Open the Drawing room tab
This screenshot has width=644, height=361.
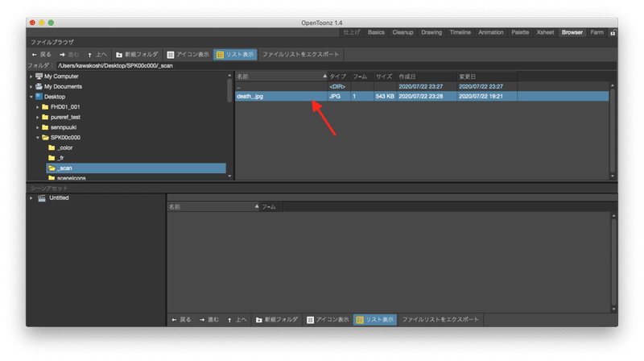[431, 32]
